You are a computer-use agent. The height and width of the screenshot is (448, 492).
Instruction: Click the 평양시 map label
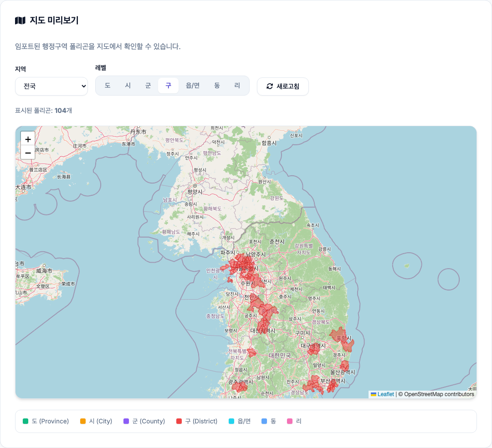195,192
